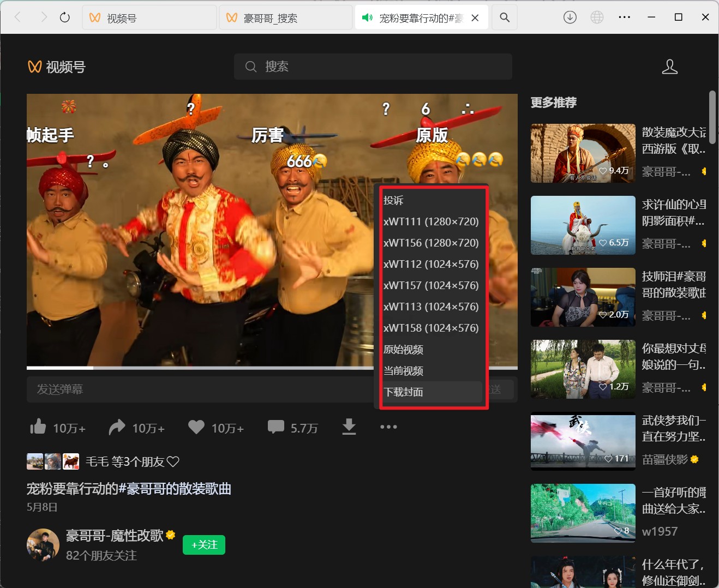
Task: Download the video via the download arrow icon
Action: (349, 427)
